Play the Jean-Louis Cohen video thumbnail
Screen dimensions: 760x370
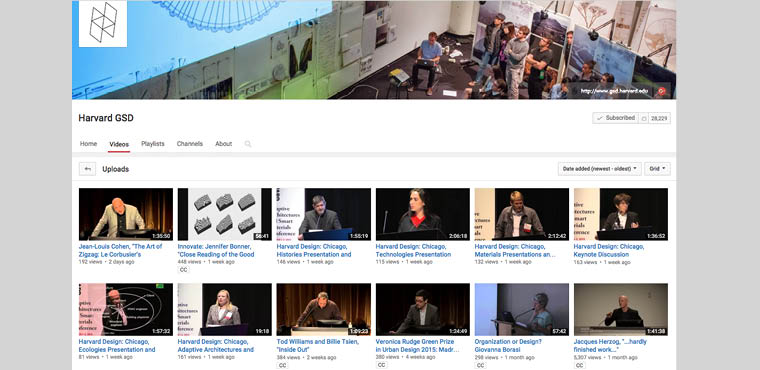pos(126,214)
